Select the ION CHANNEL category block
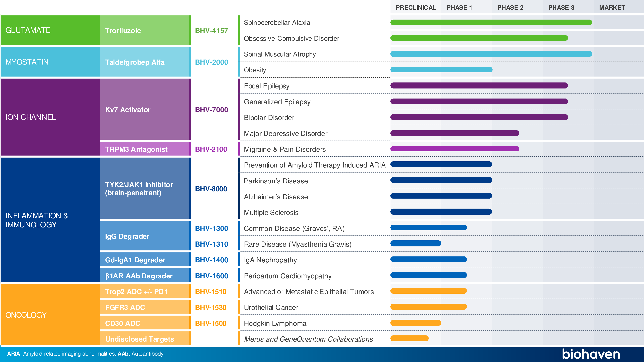The image size is (644, 362). pyautogui.click(x=50, y=117)
